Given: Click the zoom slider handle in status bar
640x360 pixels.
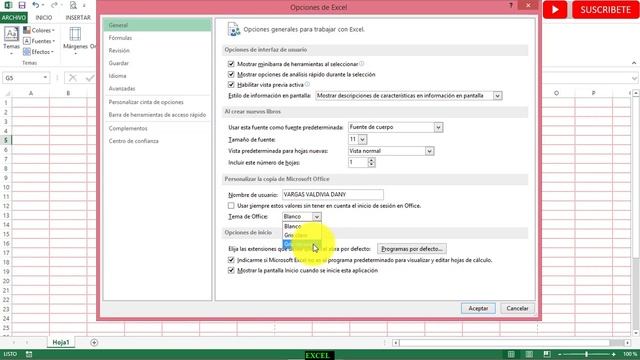Looking at the screenshot, I should click(586, 354).
